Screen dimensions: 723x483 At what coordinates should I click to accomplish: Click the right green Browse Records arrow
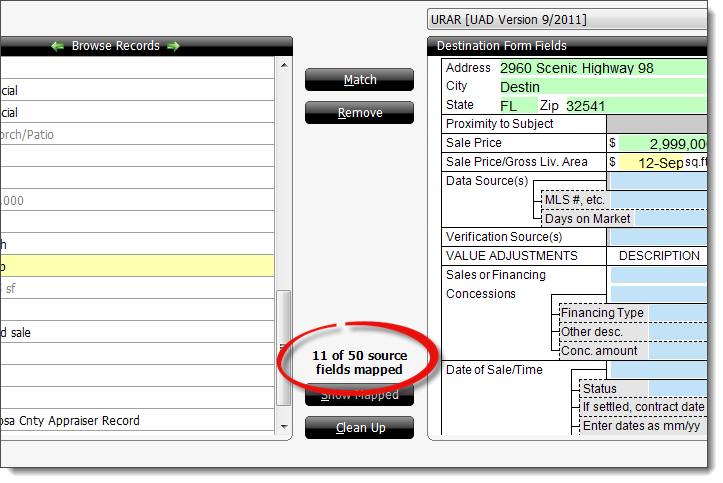[174, 46]
